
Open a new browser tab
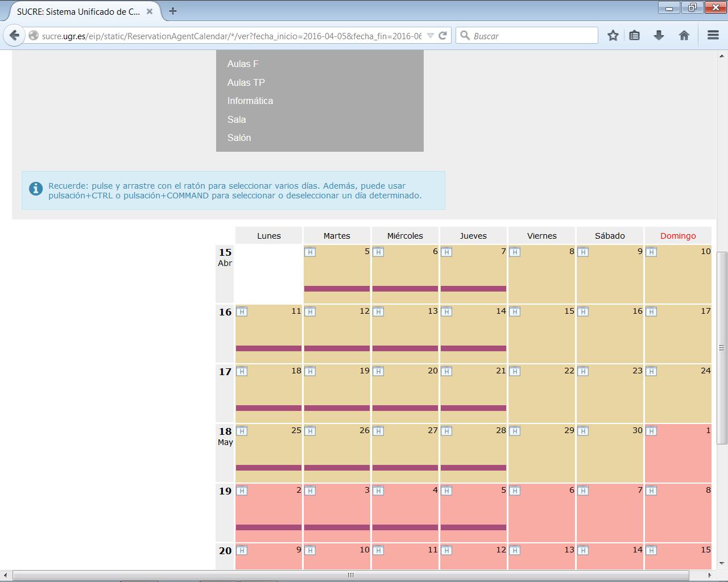pyautogui.click(x=173, y=11)
